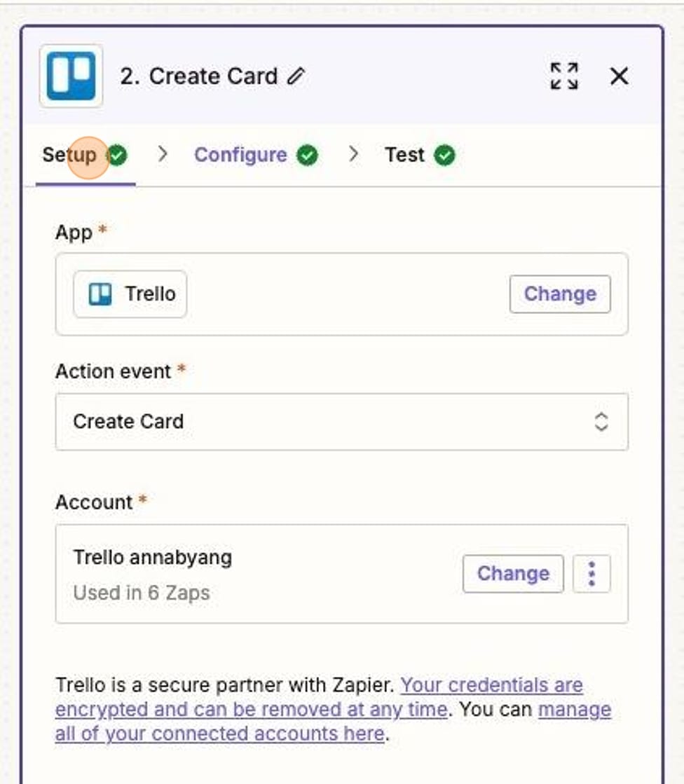This screenshot has width=684, height=784.
Task: Open the fullscreen expand icon
Action: [x=565, y=78]
